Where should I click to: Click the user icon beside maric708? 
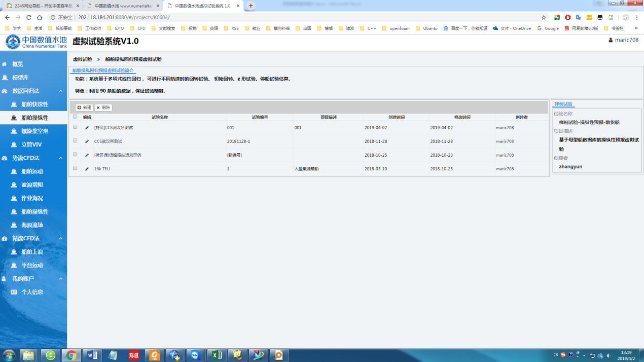click(x=611, y=40)
